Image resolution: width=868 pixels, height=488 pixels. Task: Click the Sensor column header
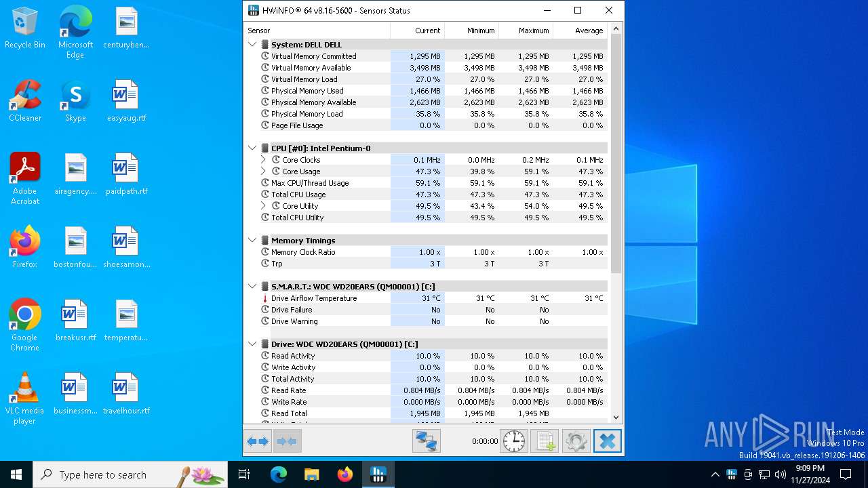317,30
